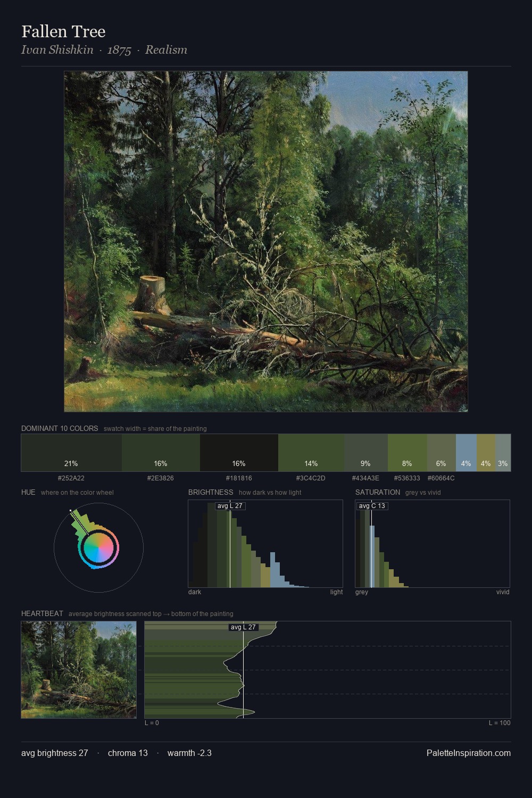Screen dimensions: 532x798
Task: Click the 'L = 100' axis label
Action: pos(500,723)
